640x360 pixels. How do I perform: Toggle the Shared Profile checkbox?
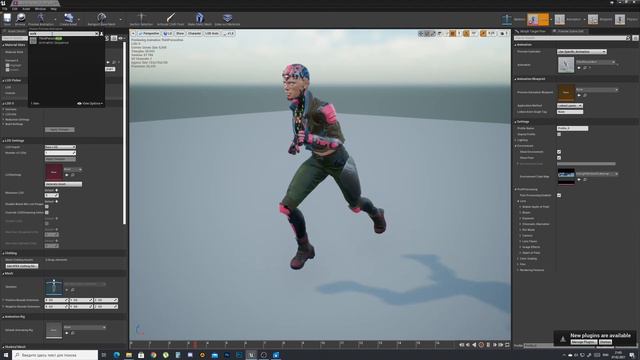[x=559, y=134]
